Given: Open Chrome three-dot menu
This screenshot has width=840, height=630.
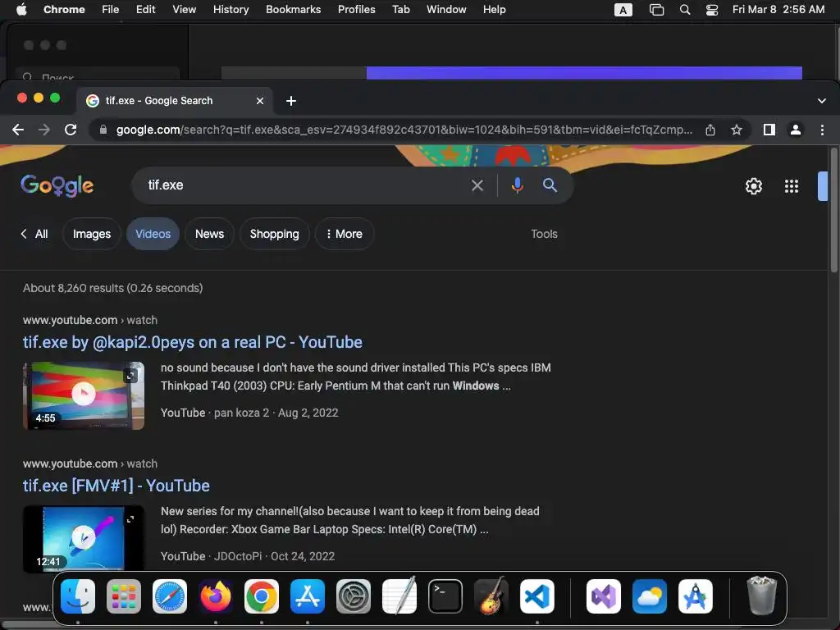Looking at the screenshot, I should (822, 130).
